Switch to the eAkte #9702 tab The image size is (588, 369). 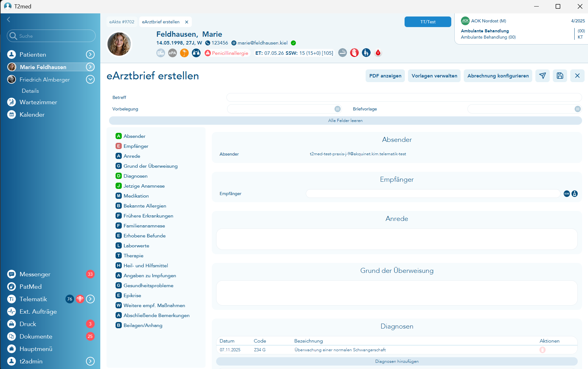point(122,22)
